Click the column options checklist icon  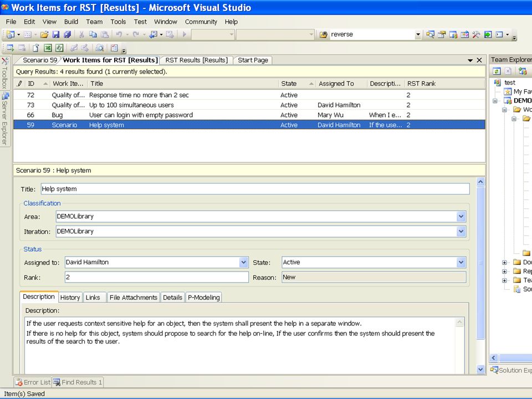tap(114, 48)
